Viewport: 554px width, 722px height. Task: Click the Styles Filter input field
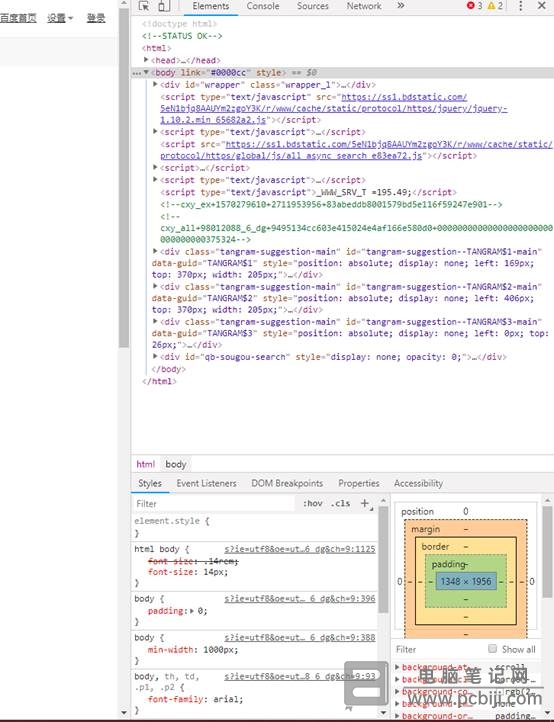point(214,504)
